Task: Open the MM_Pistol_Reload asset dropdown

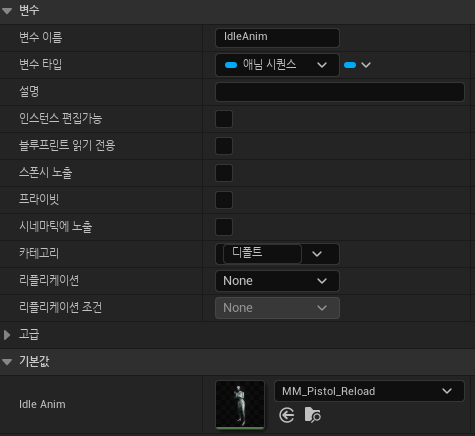Action: (x=369, y=391)
